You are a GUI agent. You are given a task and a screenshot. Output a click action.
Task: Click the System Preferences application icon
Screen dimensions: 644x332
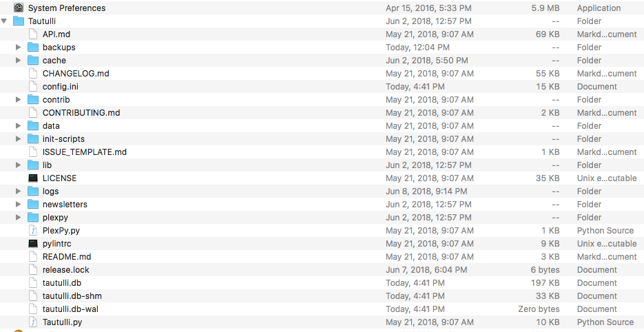pos(19,8)
